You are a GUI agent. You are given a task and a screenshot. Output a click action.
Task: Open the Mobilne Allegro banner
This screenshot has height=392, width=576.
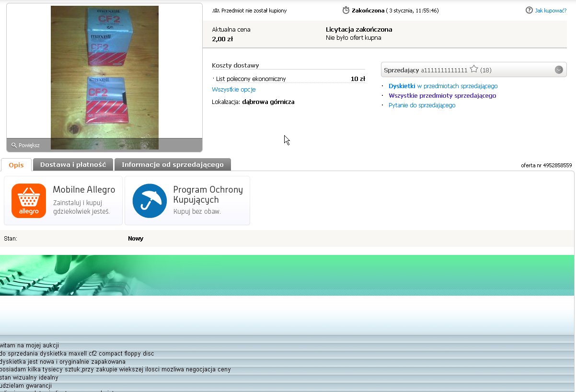(63, 201)
